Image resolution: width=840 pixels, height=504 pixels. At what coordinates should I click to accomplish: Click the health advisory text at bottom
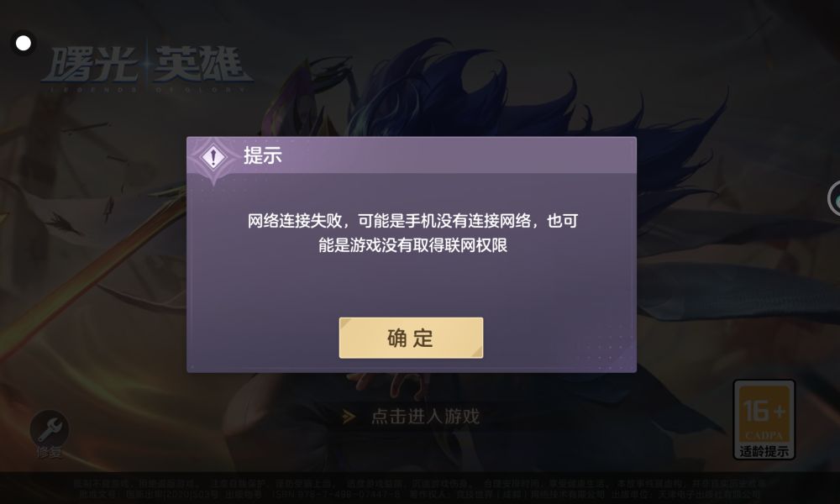pos(419,484)
